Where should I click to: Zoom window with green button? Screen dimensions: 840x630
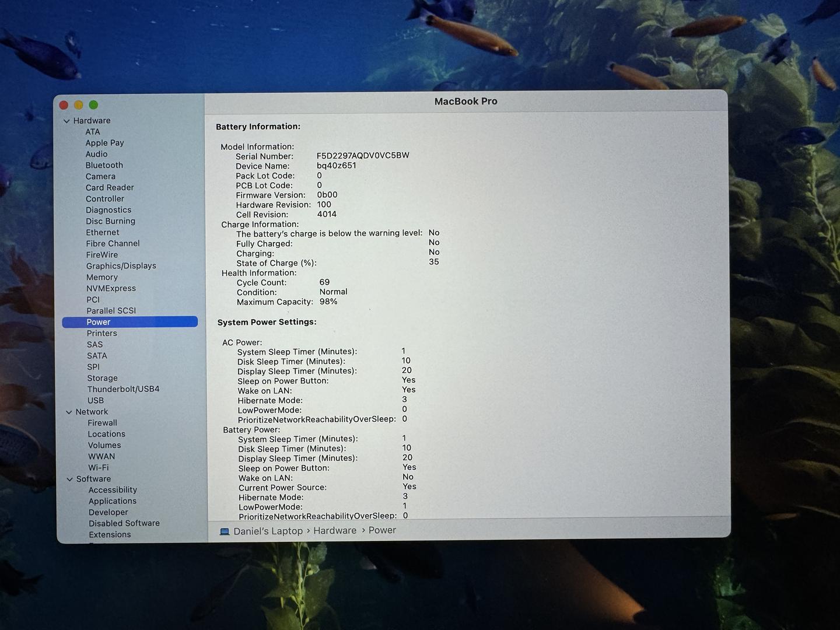(93, 105)
